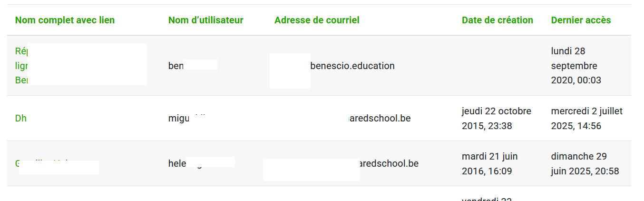Click the username starting with "migu"
Image resolution: width=644 pixels, height=201 pixels.
179,118
